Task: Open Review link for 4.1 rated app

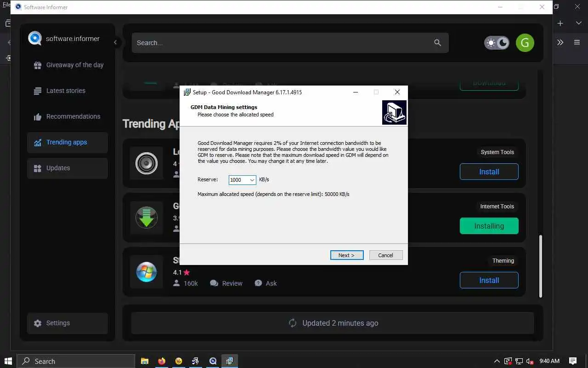Action: [226, 283]
